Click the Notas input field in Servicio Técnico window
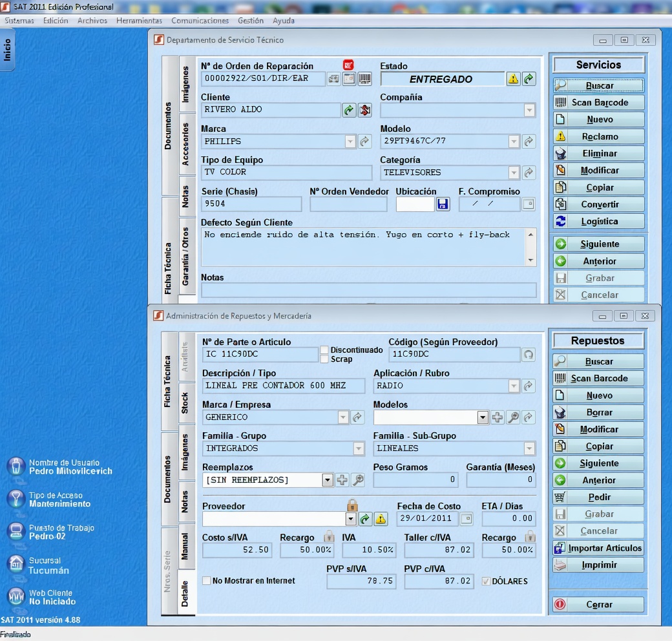This screenshot has width=672, height=641. tap(368, 291)
